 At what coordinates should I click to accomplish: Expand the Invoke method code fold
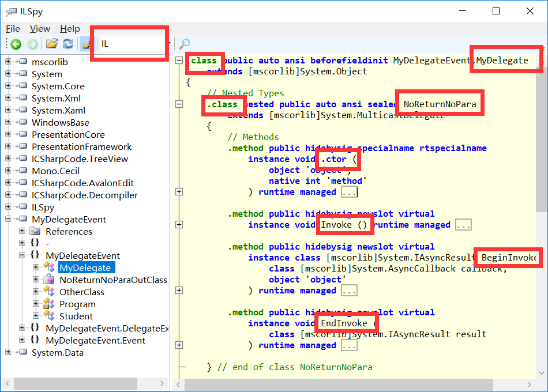[x=179, y=224]
